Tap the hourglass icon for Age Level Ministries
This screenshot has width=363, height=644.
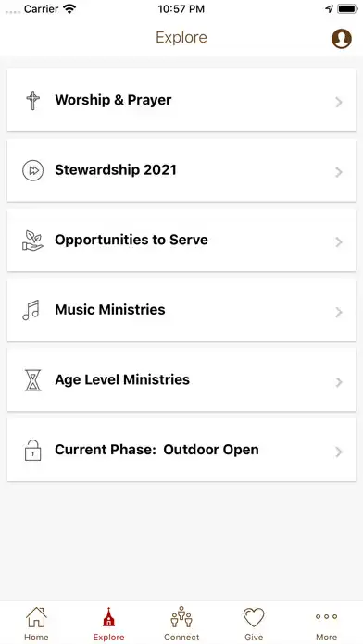coord(33,380)
